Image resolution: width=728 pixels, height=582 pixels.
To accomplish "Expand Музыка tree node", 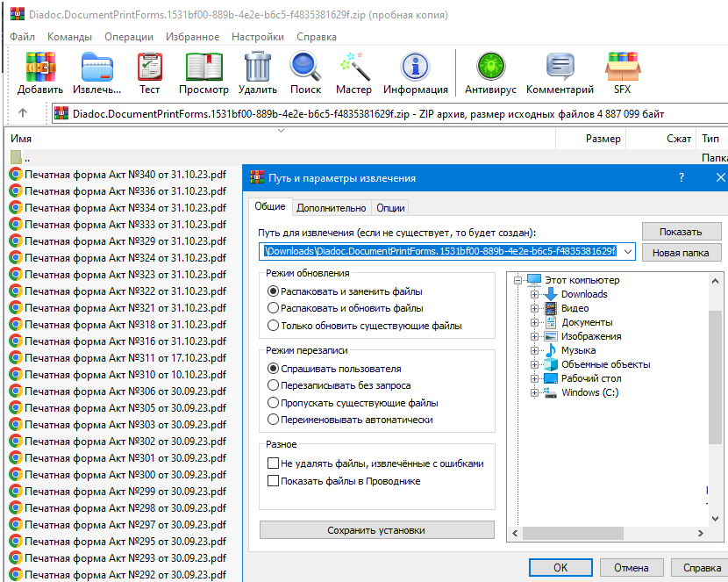I will [534, 350].
